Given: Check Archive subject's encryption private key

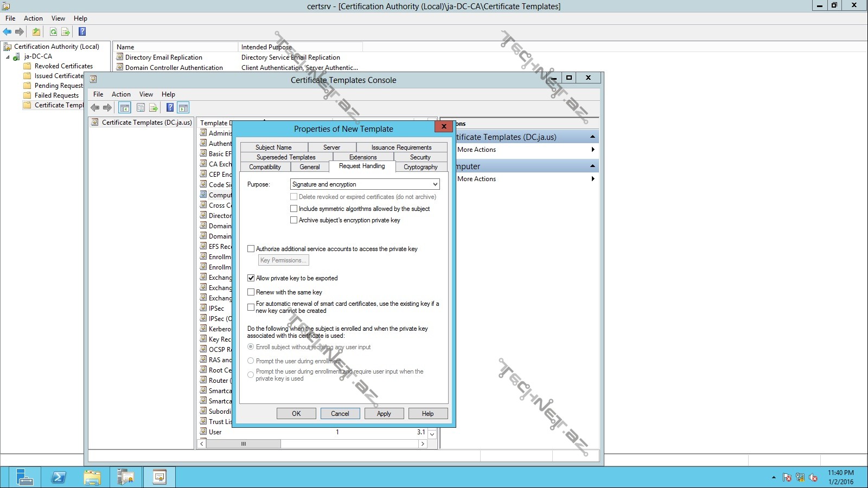Looking at the screenshot, I should pyautogui.click(x=293, y=220).
